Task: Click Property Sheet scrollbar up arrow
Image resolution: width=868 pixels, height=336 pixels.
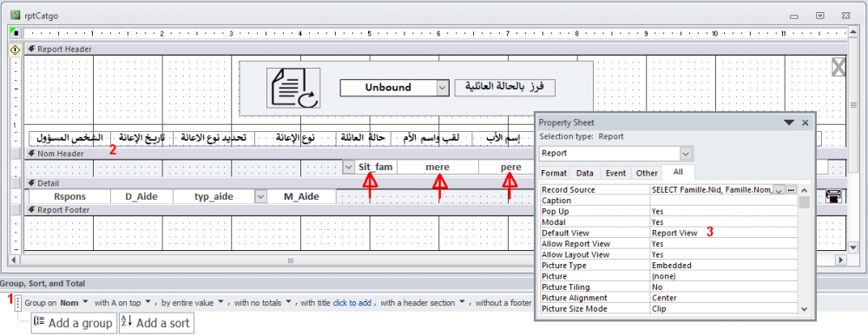Action: click(804, 190)
